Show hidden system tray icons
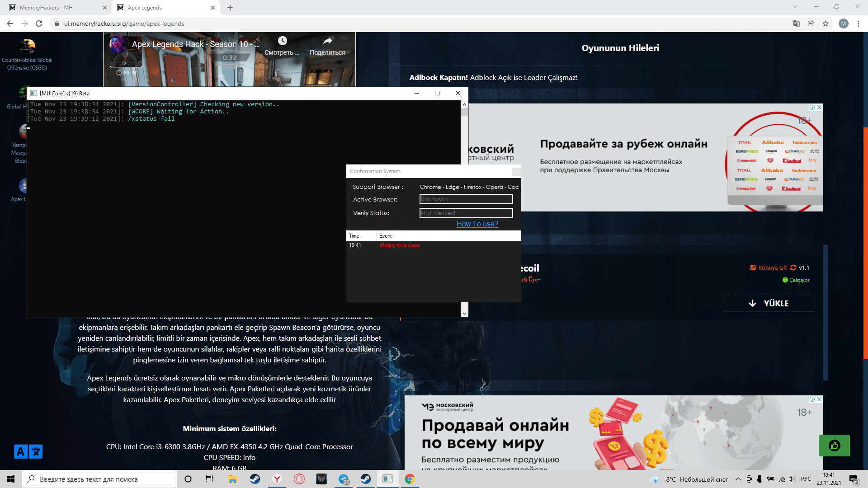This screenshot has width=868, height=488. tap(738, 479)
